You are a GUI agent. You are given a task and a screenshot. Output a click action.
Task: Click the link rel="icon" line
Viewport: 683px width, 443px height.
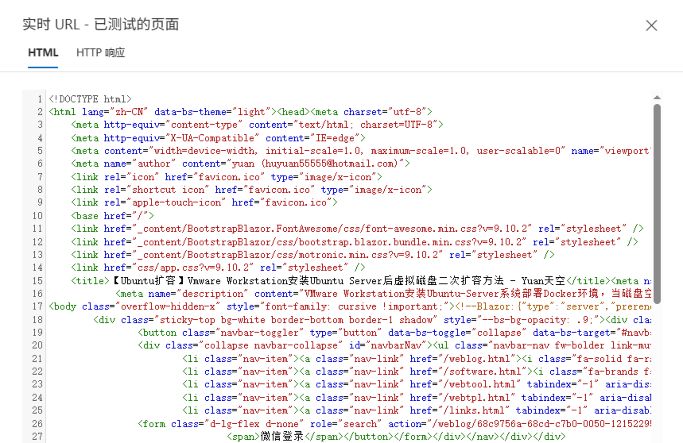pyautogui.click(x=227, y=177)
